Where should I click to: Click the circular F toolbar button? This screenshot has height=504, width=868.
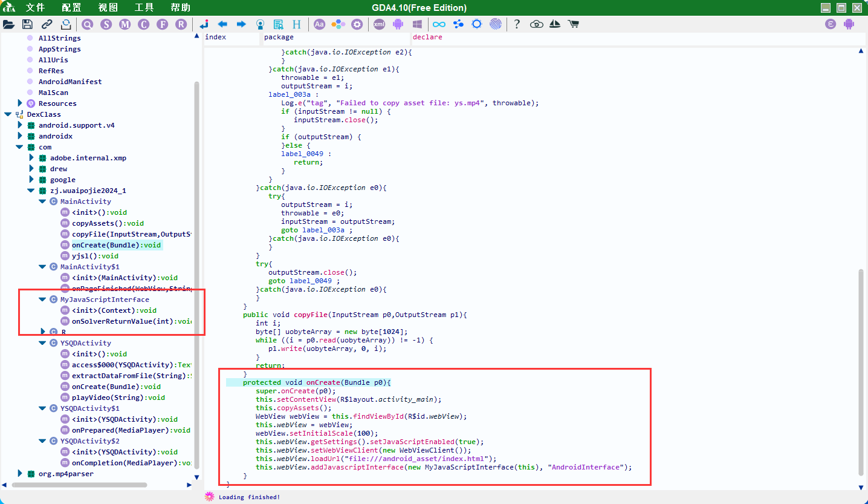162,24
